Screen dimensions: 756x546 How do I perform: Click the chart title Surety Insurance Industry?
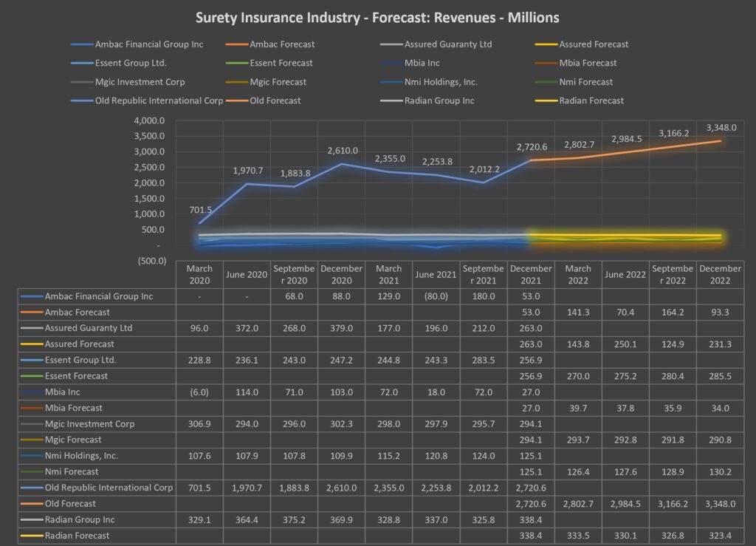(x=377, y=16)
